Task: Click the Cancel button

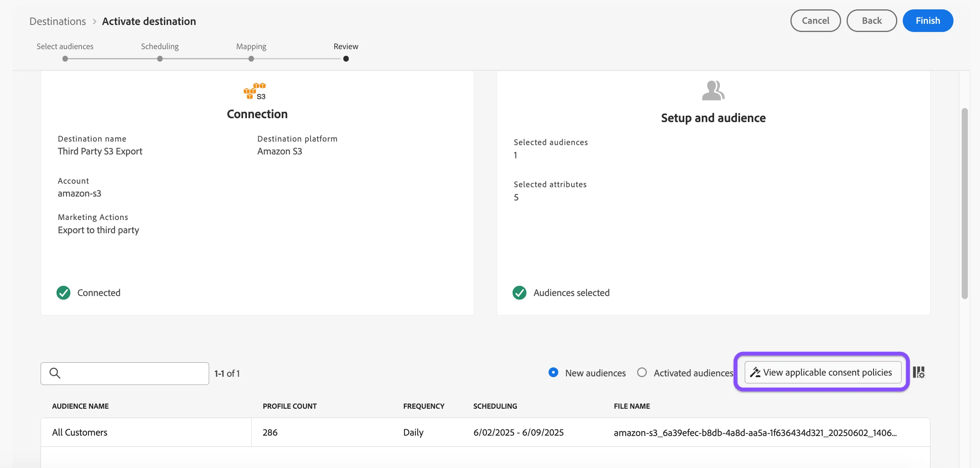Action: (x=815, y=21)
